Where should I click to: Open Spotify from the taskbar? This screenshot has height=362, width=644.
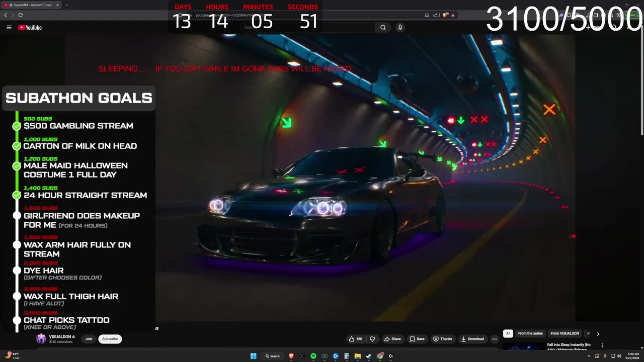pos(313,356)
